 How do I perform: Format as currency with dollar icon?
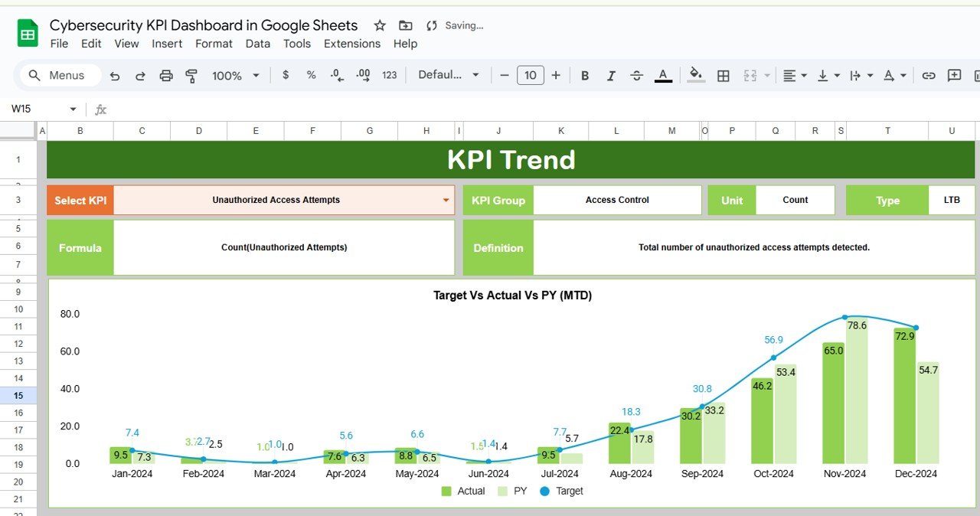pos(286,75)
